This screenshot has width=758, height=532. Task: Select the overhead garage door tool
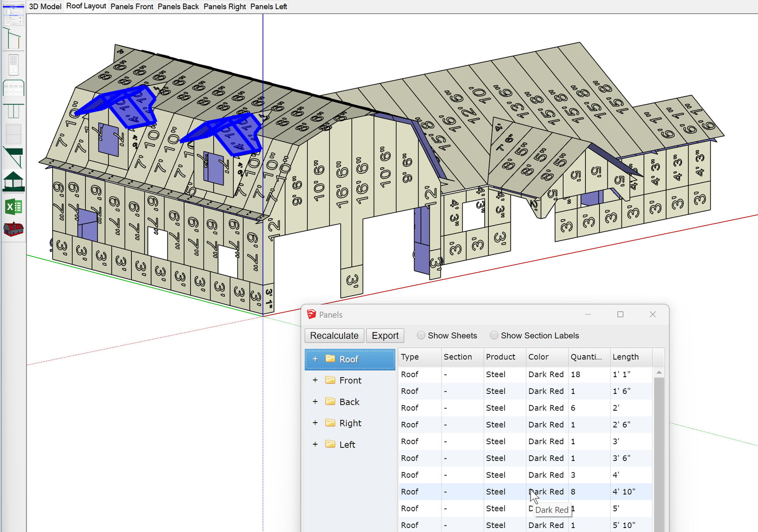coord(13,88)
